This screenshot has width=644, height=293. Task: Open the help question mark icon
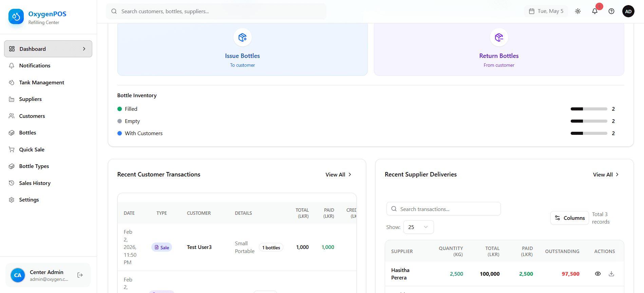tap(611, 11)
